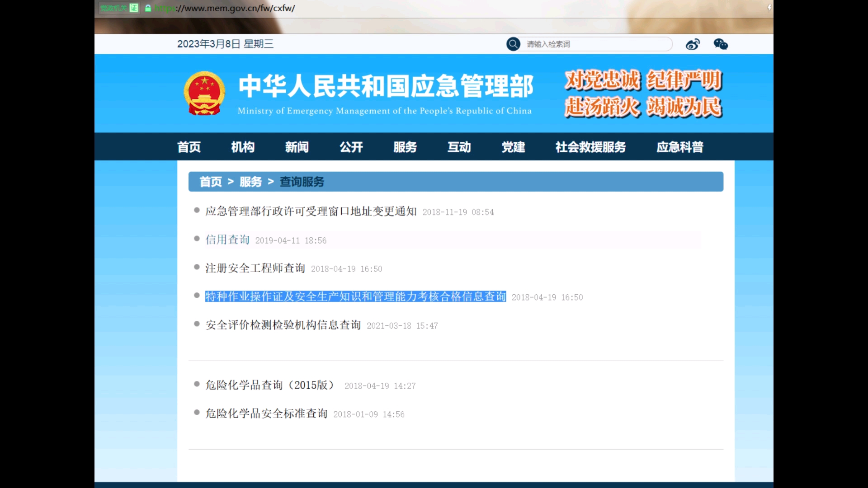This screenshot has height=488, width=868.
Task: Open 应急管理部行政许可受理窗口地址变更通知
Action: [x=311, y=211]
